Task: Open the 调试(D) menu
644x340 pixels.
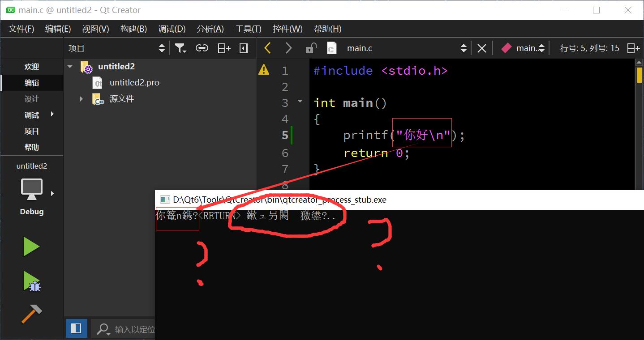Action: pyautogui.click(x=172, y=29)
